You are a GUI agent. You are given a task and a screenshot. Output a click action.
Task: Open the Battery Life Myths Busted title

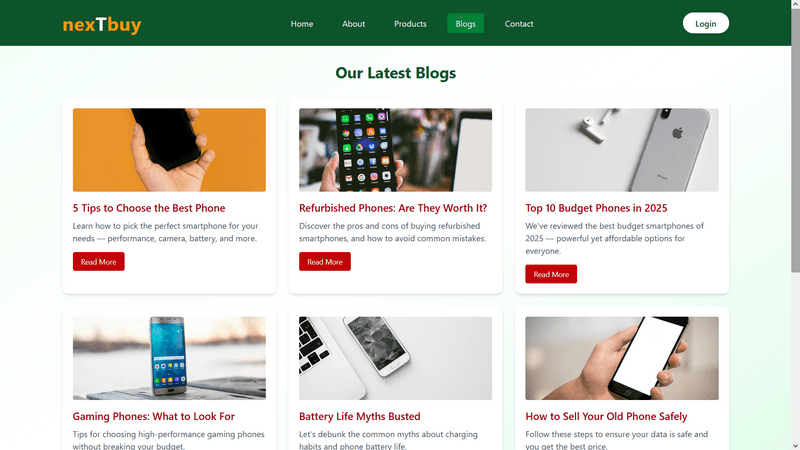(360, 416)
